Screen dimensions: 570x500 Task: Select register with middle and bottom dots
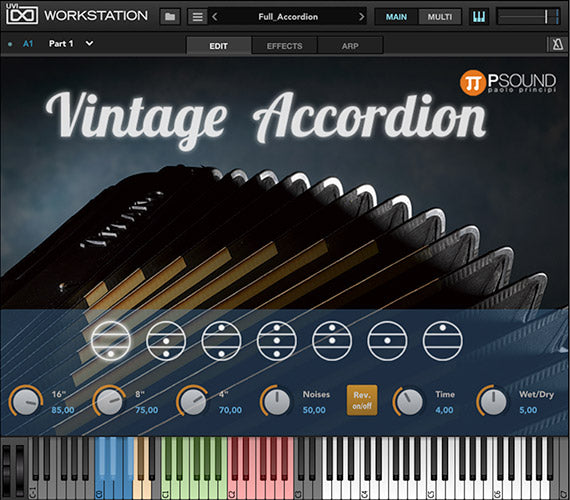(x=166, y=341)
